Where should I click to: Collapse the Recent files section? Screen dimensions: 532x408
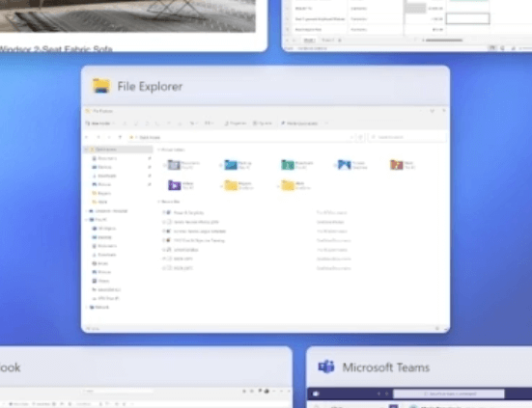coord(158,202)
